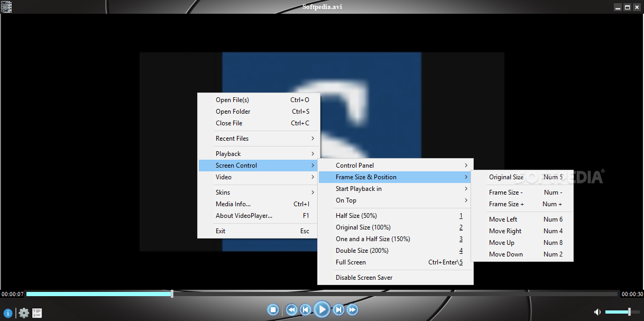Click the total time 00:00:30

click(x=632, y=294)
